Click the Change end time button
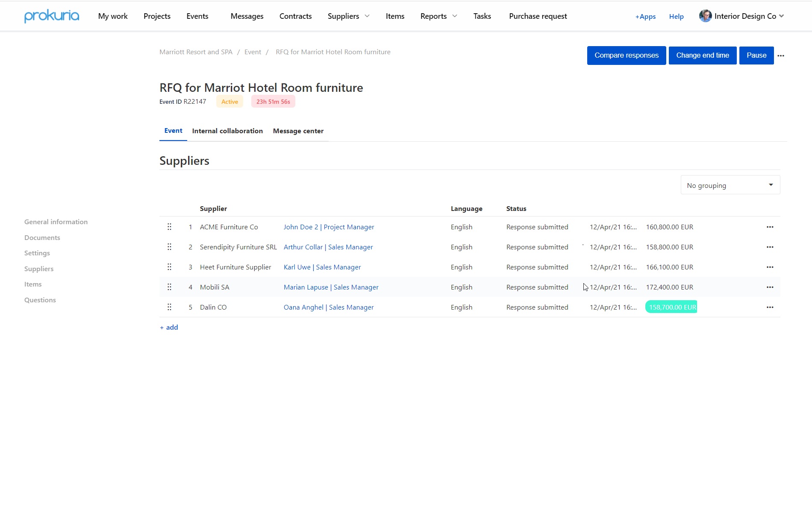 click(703, 56)
